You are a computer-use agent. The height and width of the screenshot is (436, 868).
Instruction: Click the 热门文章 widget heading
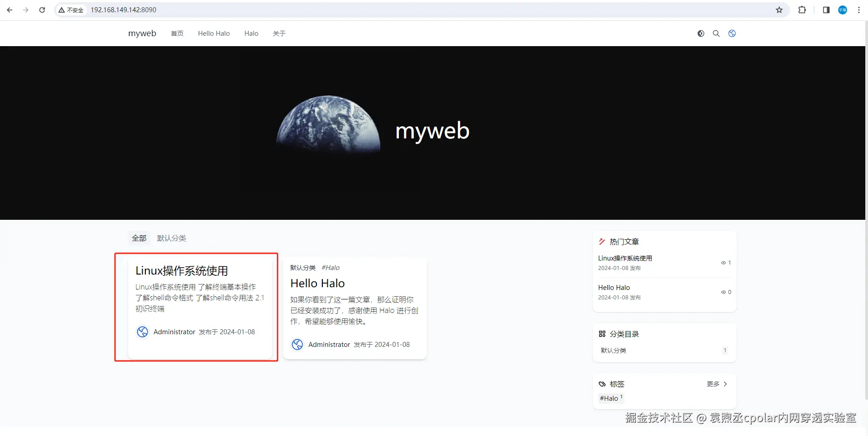pyautogui.click(x=624, y=242)
